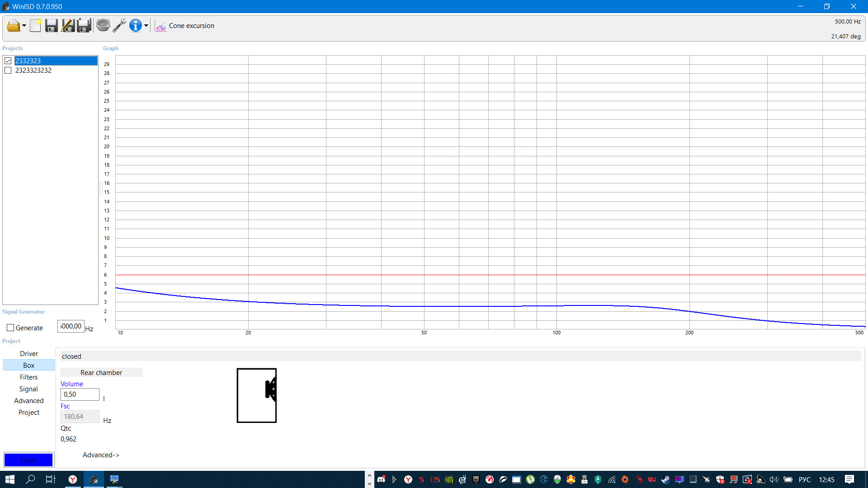Expand the open-project dropdown arrow
This screenshot has width=868, height=488.
point(24,26)
